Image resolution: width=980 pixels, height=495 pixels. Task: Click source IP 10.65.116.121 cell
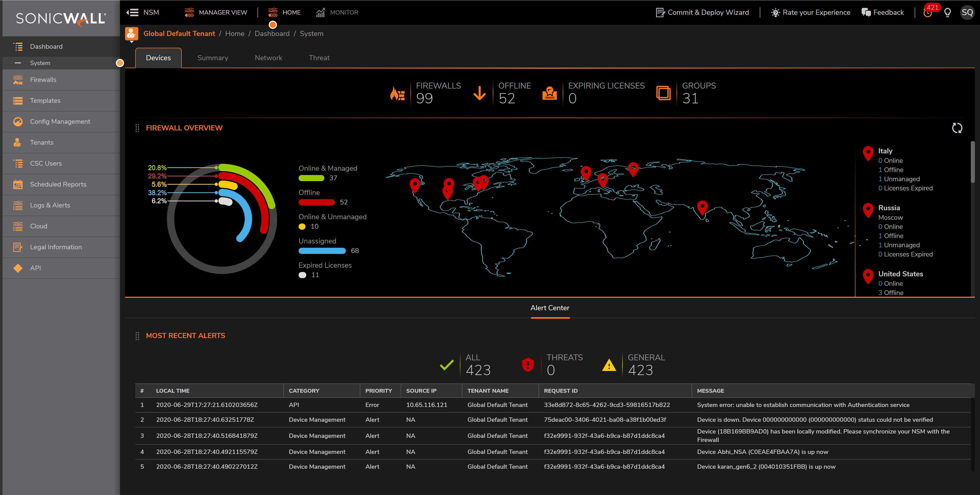coord(426,405)
